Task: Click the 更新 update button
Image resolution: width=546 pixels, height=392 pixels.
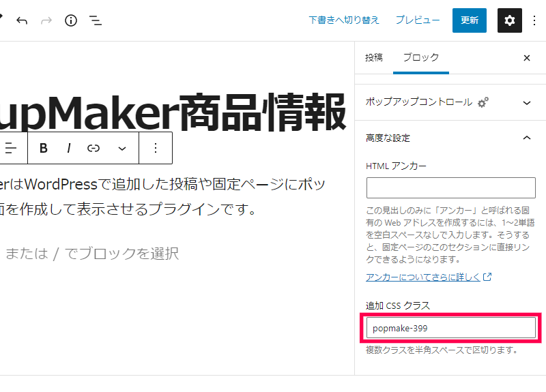Action: pyautogui.click(x=470, y=20)
